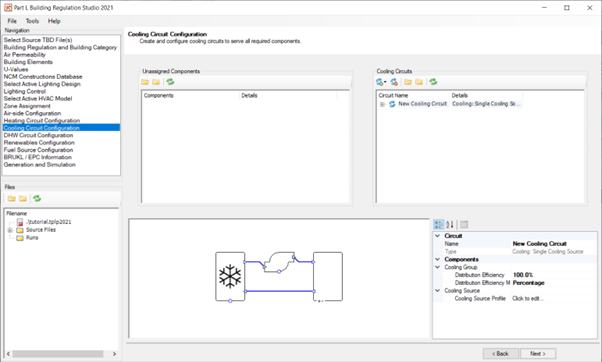This screenshot has height=362, width=602.
Task: Collapse the Cooling Source property node
Action: pyautogui.click(x=437, y=291)
